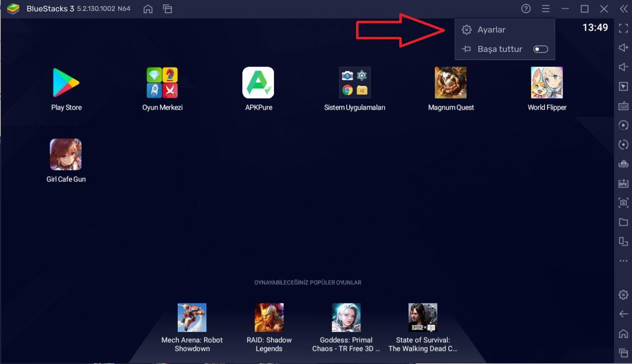The height and width of the screenshot is (364, 632).
Task: Increase volume in the sidebar
Action: (623, 48)
